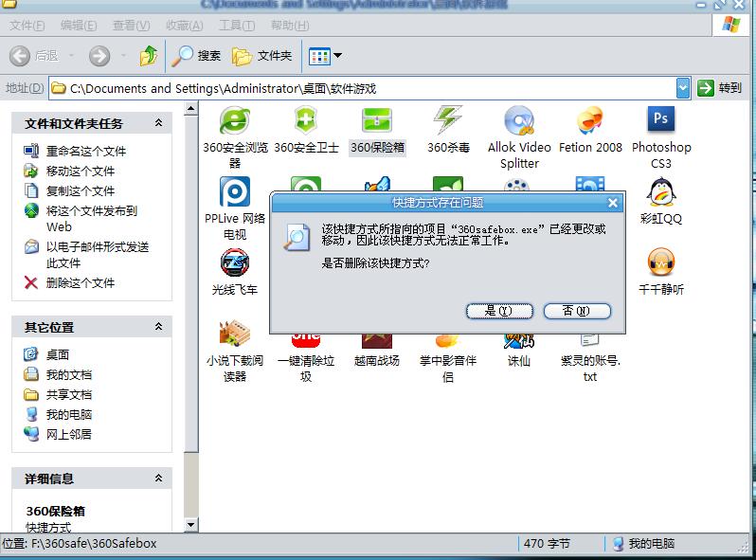This screenshot has width=756, height=560.
Task: Open the 360安全浏览器 shortcut icon
Action: [x=234, y=120]
